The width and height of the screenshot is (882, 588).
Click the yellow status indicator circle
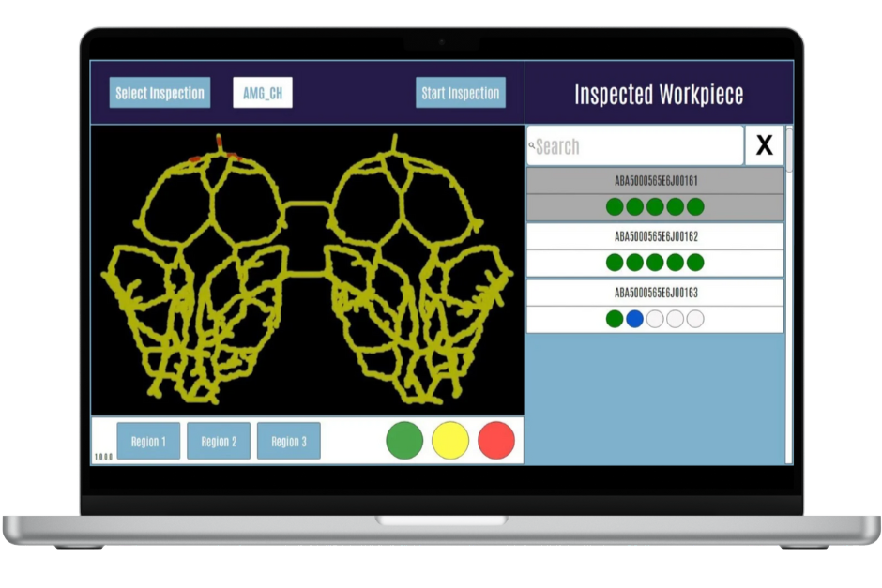(x=449, y=440)
